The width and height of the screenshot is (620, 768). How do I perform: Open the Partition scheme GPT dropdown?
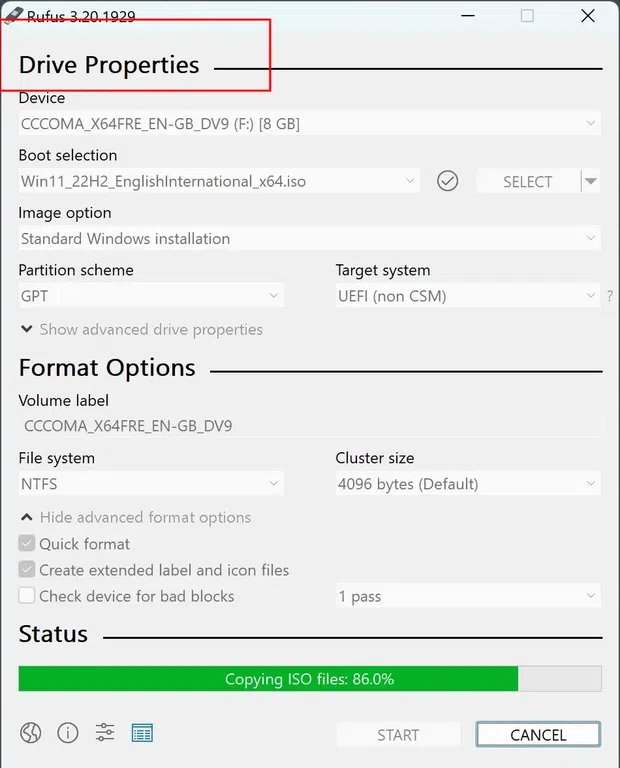pyautogui.click(x=151, y=296)
